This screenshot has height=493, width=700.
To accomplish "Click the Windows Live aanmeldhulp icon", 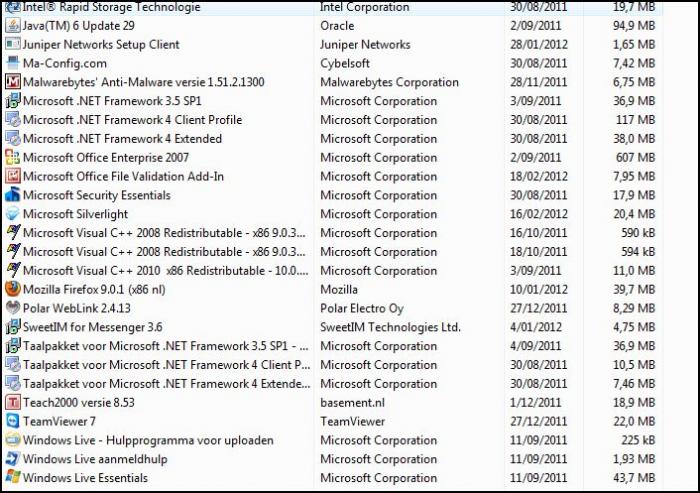I will (12, 459).
